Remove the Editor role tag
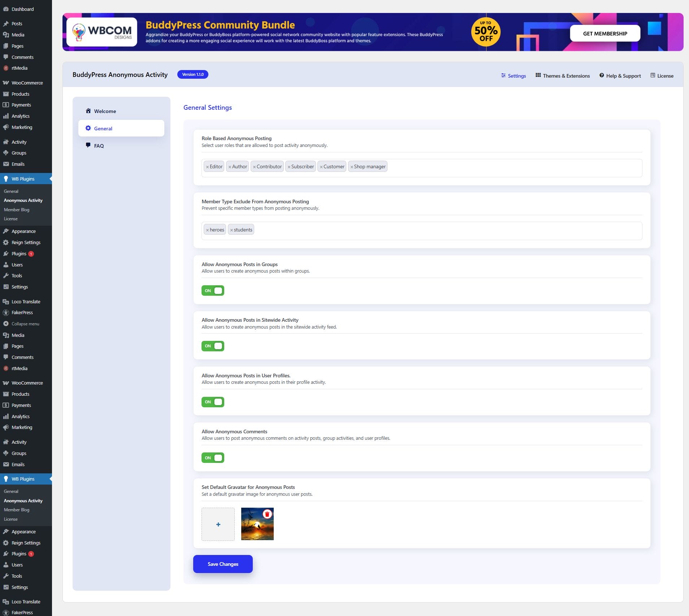Screen dimensions: 689x616 click(x=207, y=167)
